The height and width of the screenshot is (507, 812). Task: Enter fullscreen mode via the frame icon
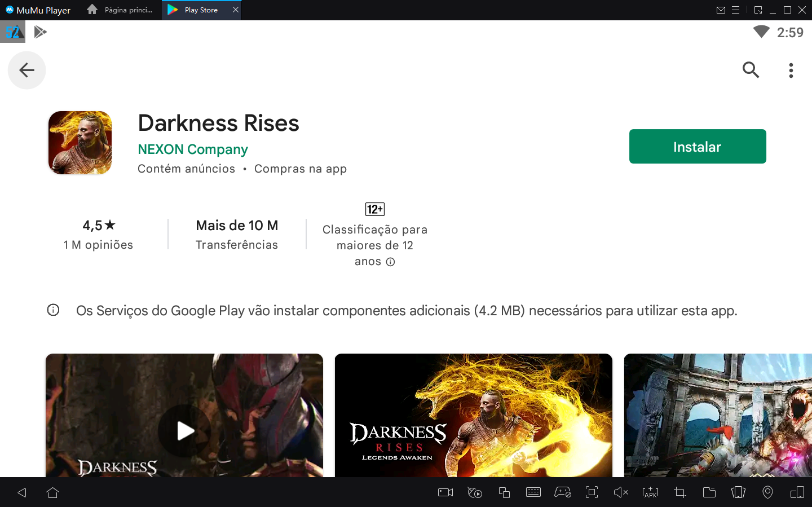(x=592, y=492)
